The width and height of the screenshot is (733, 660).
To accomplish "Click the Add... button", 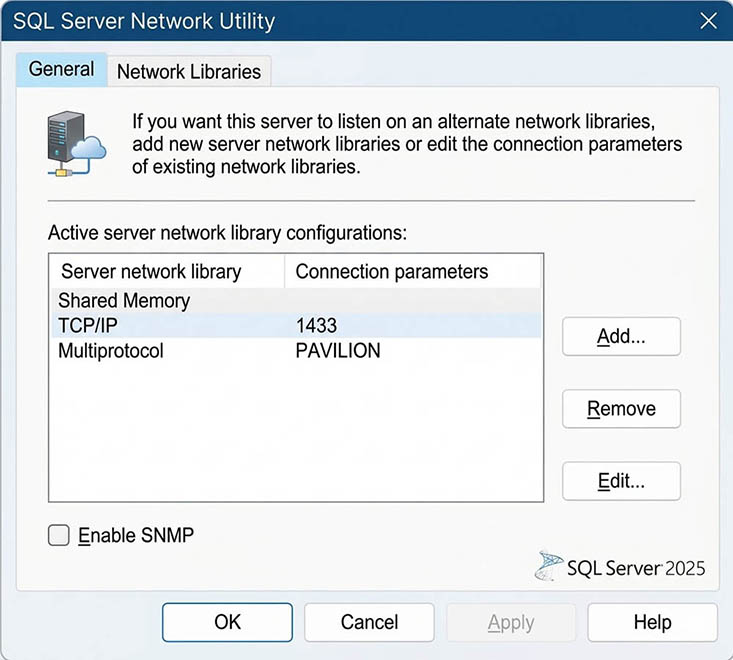I will 621,337.
